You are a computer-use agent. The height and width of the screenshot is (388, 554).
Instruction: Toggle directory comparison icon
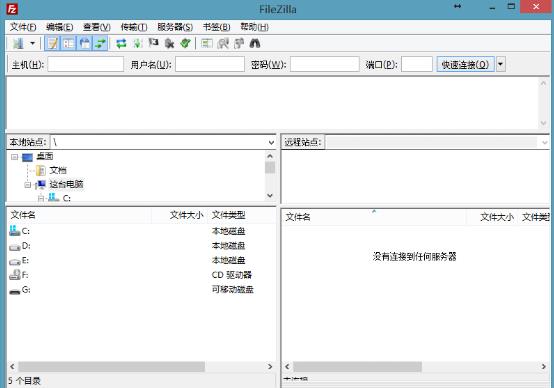223,43
